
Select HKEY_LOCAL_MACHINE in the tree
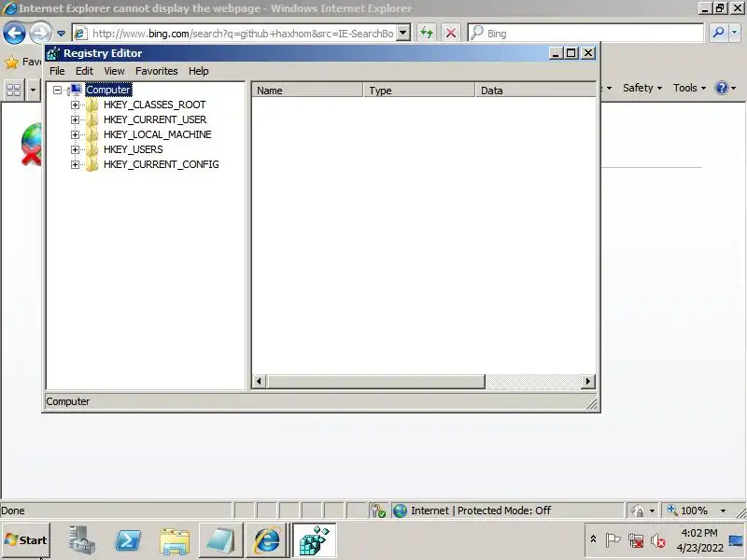(x=158, y=134)
